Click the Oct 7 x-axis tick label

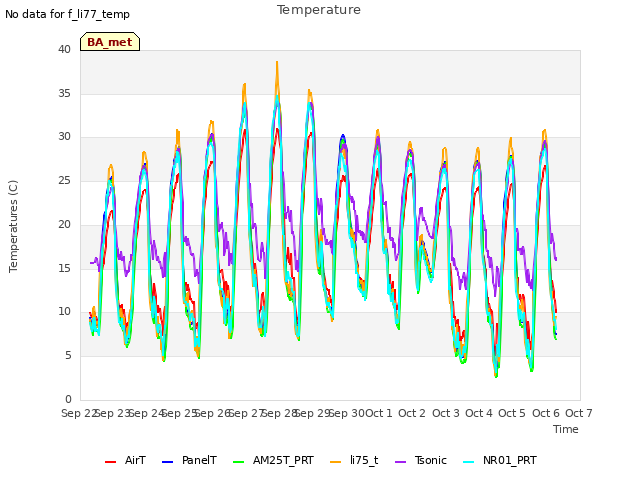(578, 413)
